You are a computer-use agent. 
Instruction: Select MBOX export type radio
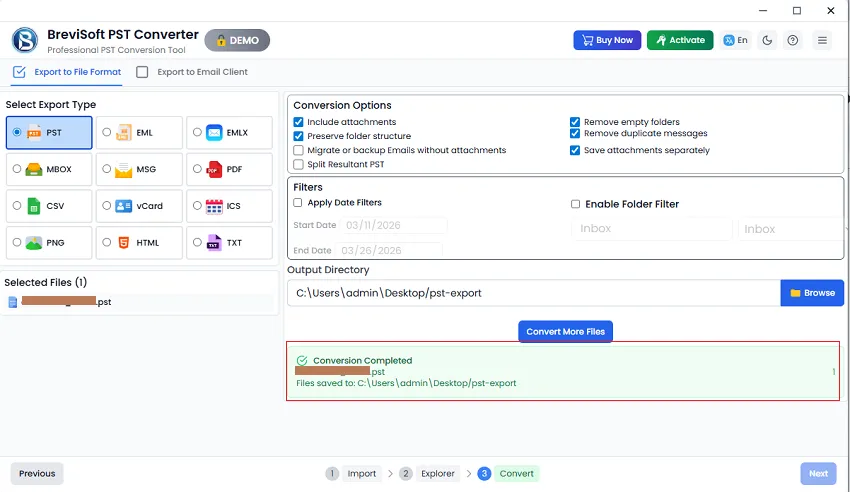17,169
